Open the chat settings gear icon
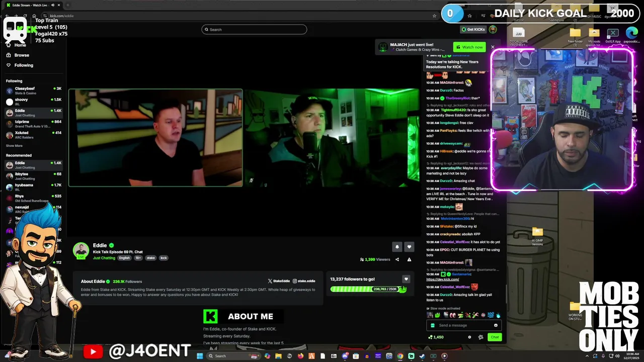 [469, 337]
